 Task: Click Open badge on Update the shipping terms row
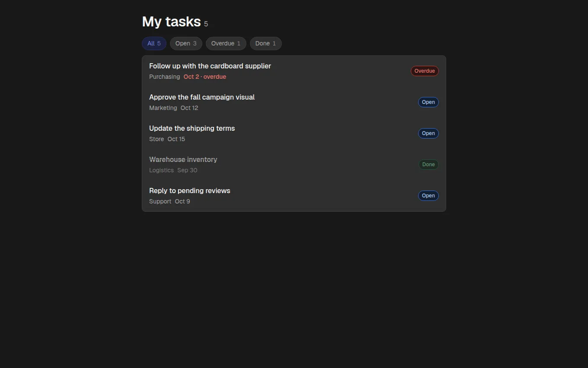428,133
